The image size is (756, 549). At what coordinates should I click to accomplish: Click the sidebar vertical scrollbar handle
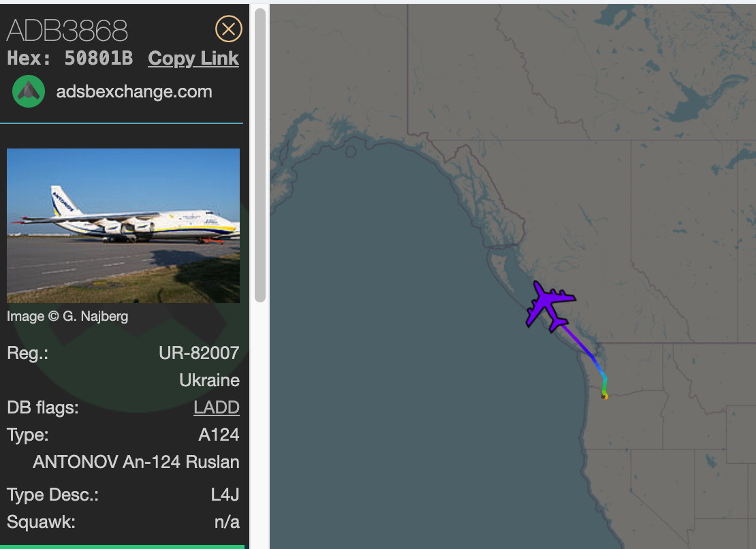259,155
